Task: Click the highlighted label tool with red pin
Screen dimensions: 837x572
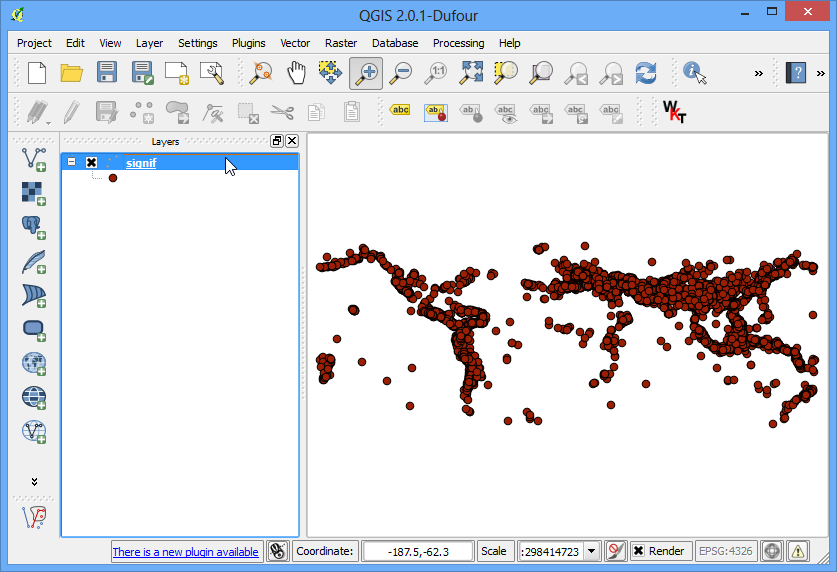Action: pyautogui.click(x=436, y=112)
